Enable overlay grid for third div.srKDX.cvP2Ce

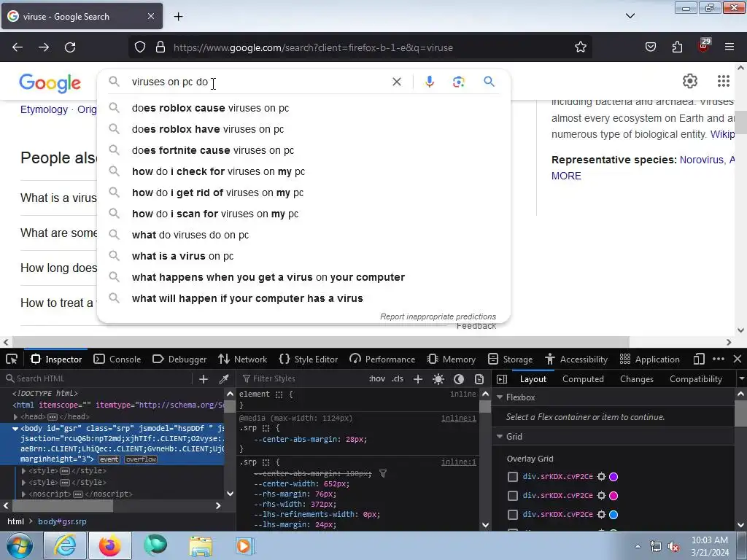click(x=513, y=515)
